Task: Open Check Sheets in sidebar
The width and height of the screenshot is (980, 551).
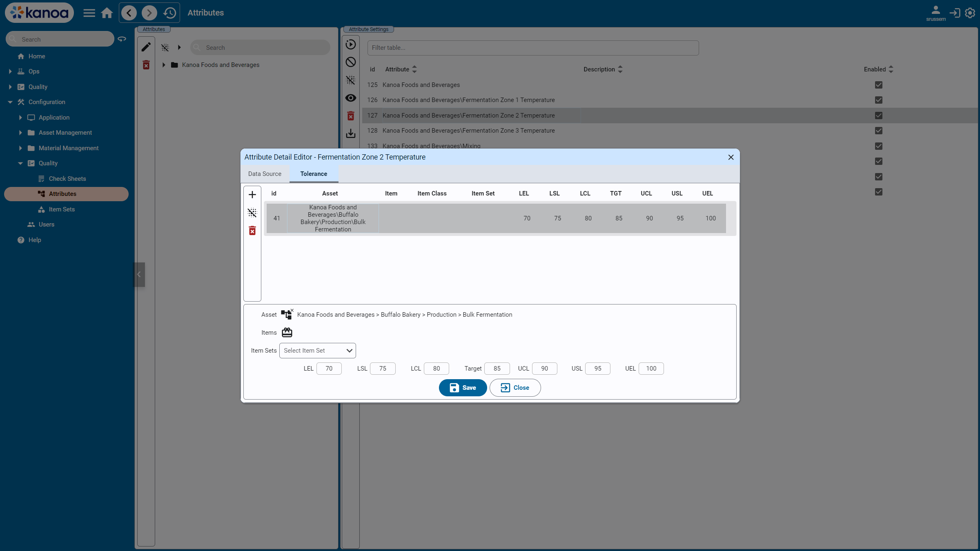Action: click(x=67, y=179)
